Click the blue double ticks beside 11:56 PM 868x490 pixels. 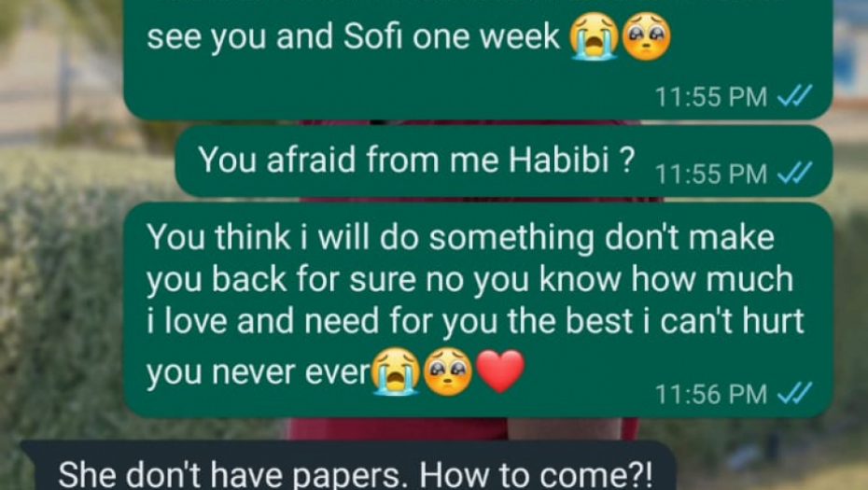(795, 393)
